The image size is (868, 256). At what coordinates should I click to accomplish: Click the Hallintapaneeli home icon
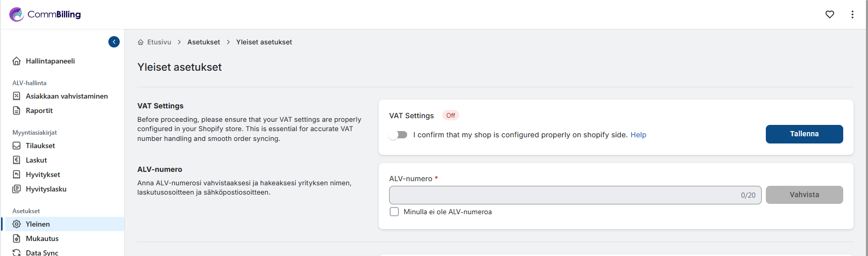[17, 61]
